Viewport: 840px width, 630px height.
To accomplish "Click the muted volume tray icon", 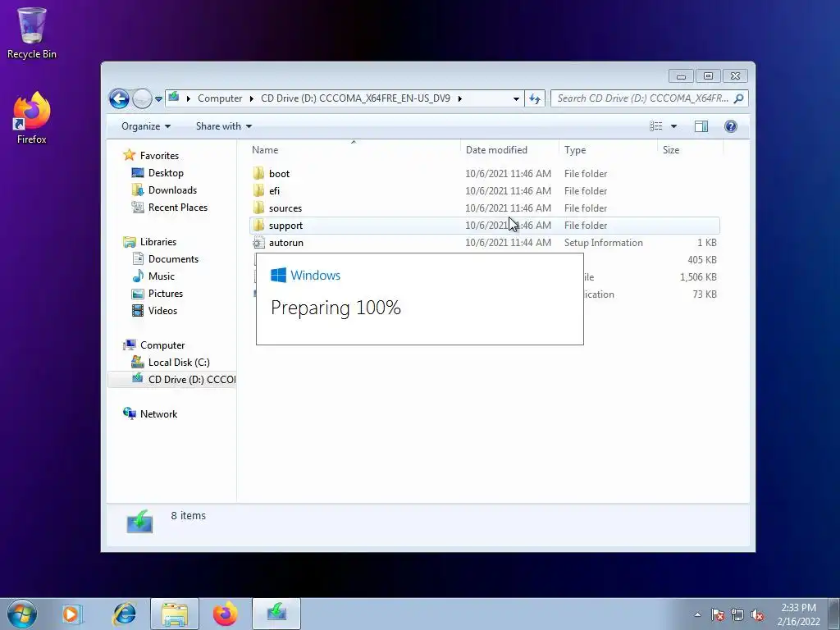I will (757, 614).
